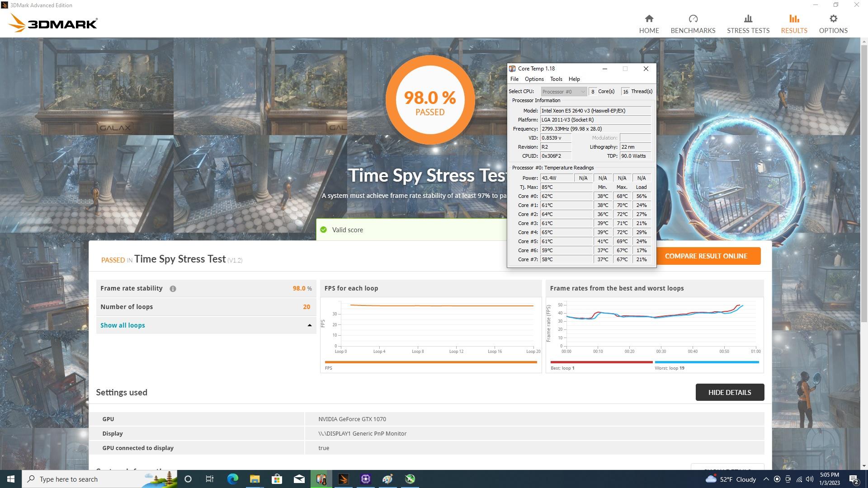
Task: Open the File menu in Core Temp
Action: pos(514,79)
